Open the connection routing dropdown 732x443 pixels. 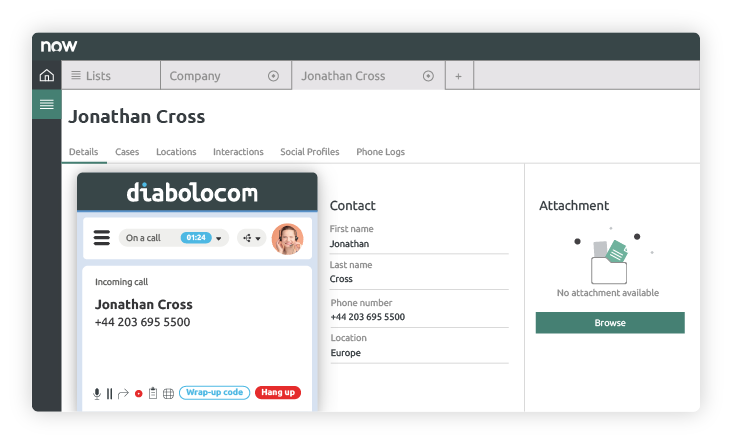(x=251, y=238)
